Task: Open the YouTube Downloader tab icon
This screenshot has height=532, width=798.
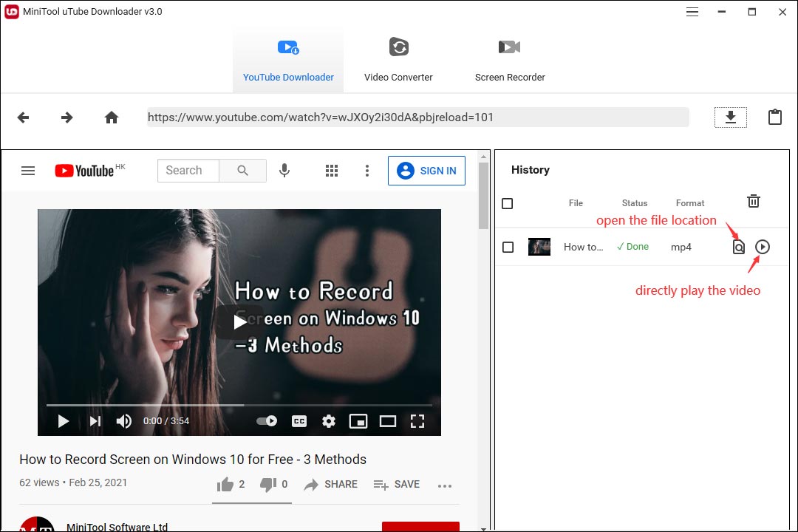Action: coord(287,47)
